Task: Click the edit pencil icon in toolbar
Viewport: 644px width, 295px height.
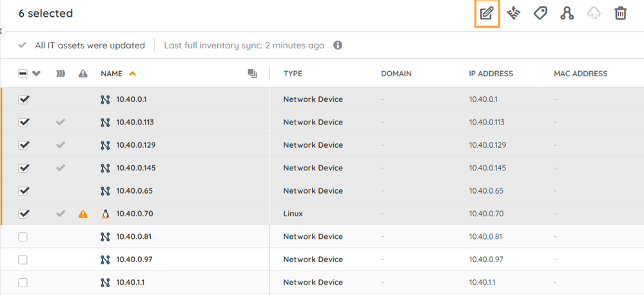Action: [487, 13]
